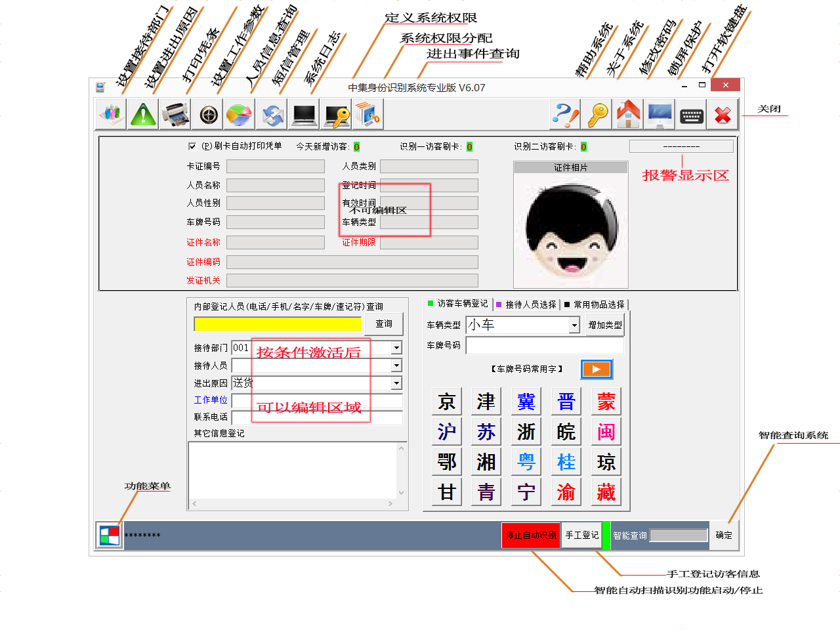This screenshot has height=630, width=840.
Task: Open the soft keyboard icon
Action: point(692,115)
